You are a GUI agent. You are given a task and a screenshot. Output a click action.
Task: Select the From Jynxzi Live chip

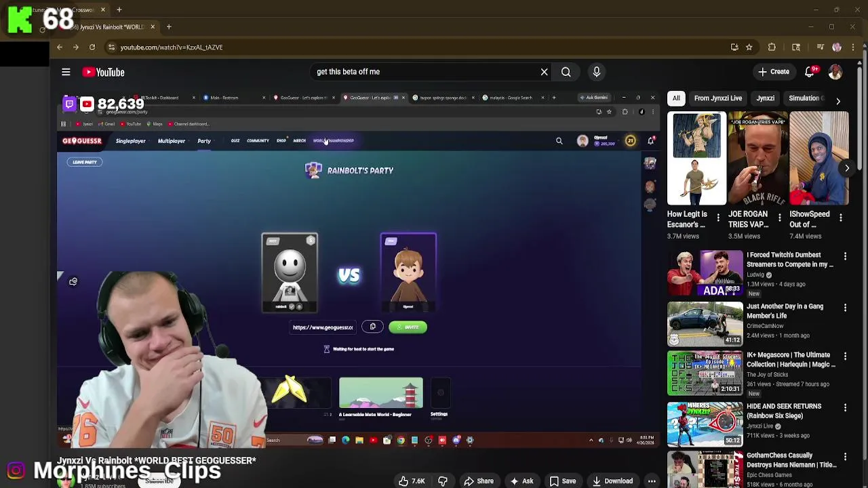[718, 98]
